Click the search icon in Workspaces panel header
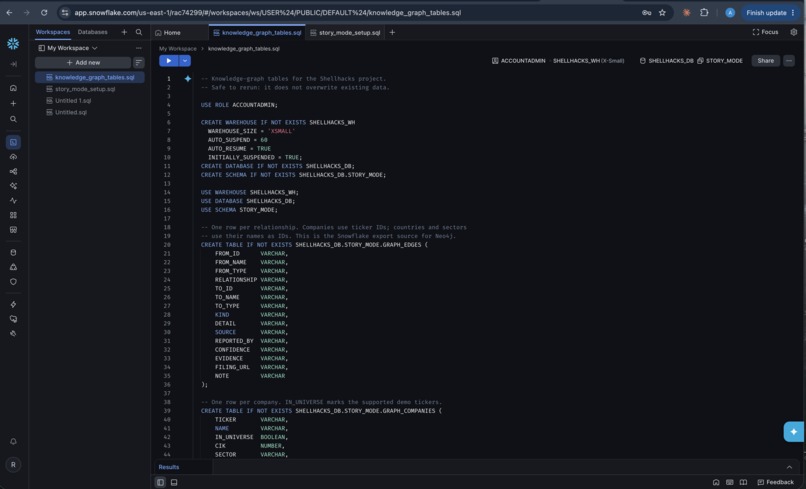The height and width of the screenshot is (489, 806). [x=139, y=32]
